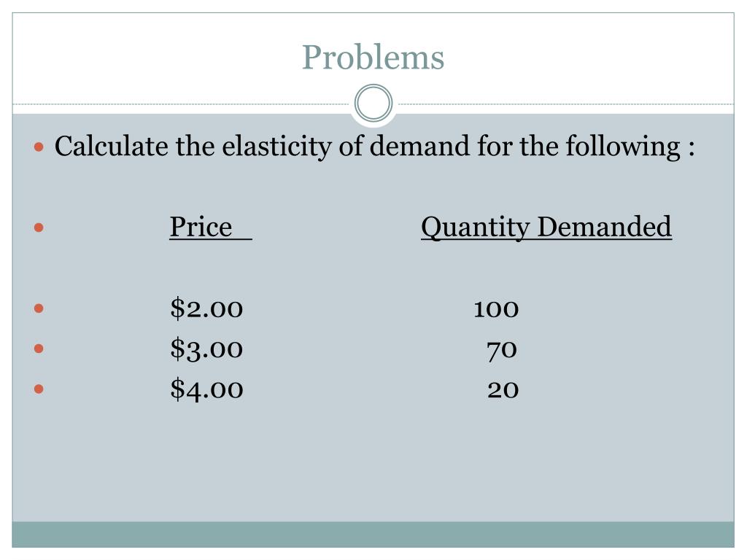This screenshot has height=560, width=747.
Task: Click the orange bullet beside the Price heading
Action: (x=39, y=227)
